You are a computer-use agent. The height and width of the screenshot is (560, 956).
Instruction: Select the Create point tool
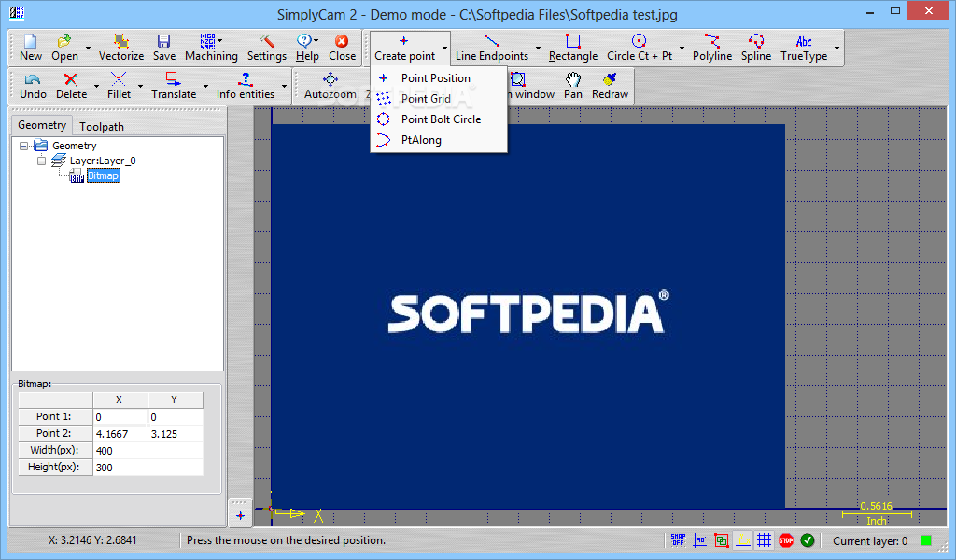coord(404,48)
